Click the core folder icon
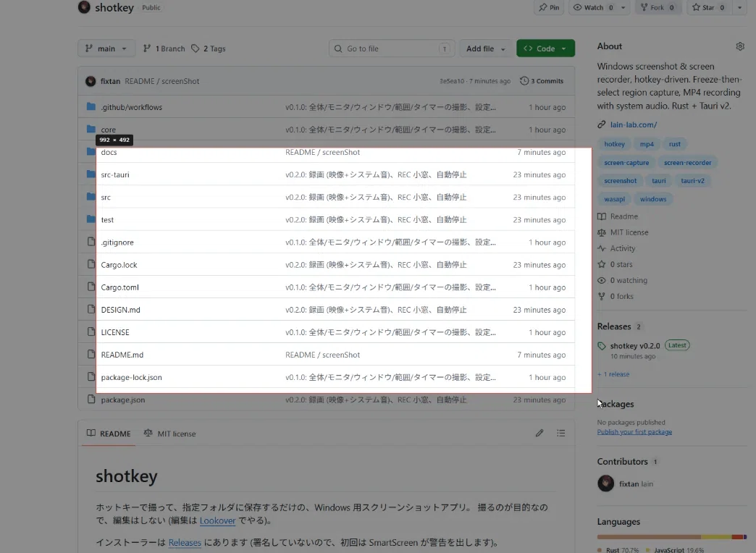Image resolution: width=756 pixels, height=553 pixels. [x=91, y=129]
